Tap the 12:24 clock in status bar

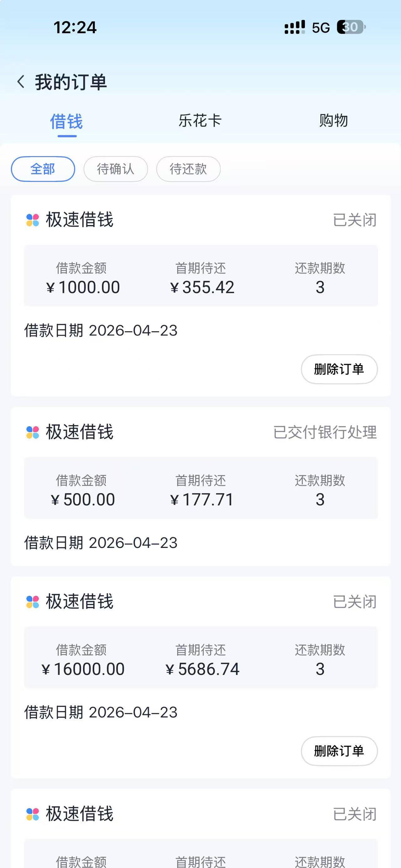(x=75, y=27)
